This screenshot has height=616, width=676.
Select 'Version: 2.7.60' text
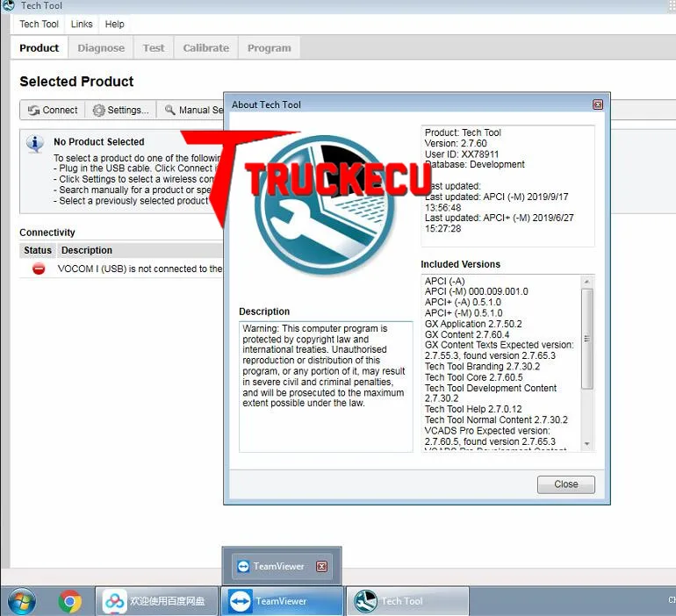[456, 143]
